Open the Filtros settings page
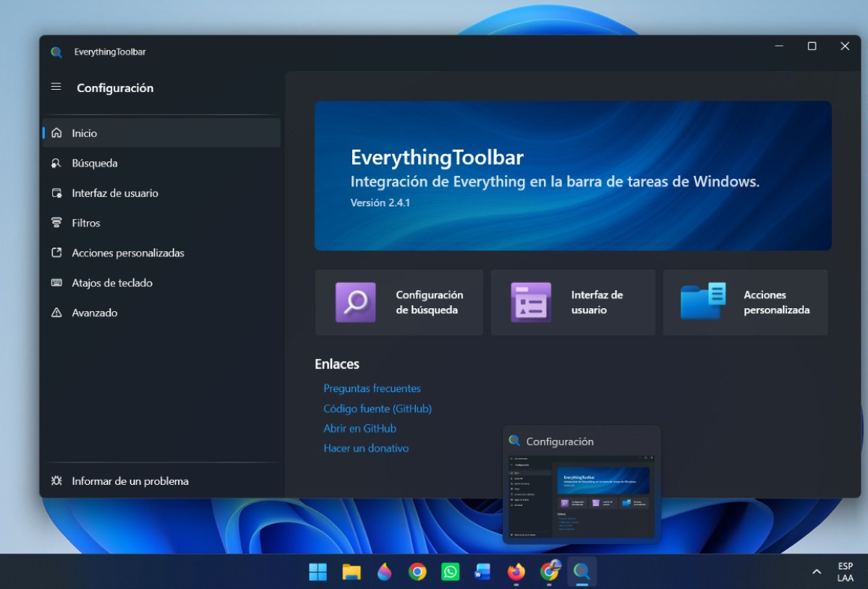868x589 pixels. pyautogui.click(x=161, y=223)
